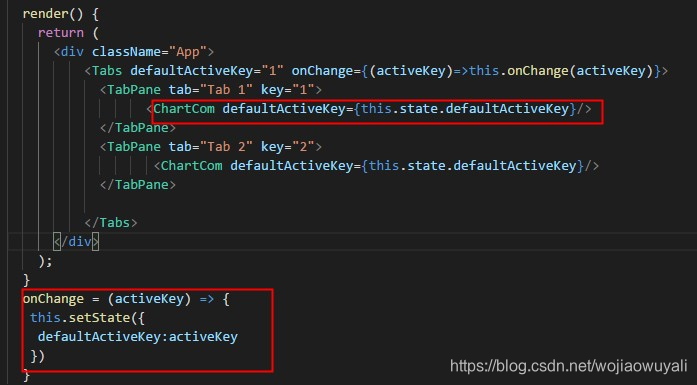The width and height of the screenshot is (697, 385).
Task: Click closing TabPane tag after Tab 2
Action: click(x=138, y=185)
